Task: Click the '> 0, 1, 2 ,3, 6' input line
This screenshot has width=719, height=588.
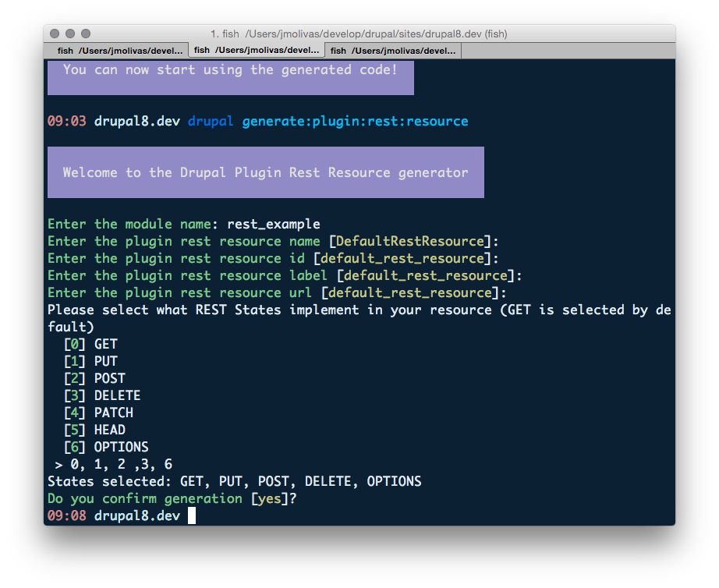Action: [x=114, y=465]
